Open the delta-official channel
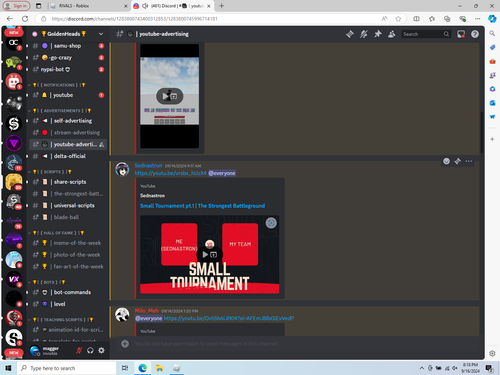The height and width of the screenshot is (375, 500). click(68, 156)
